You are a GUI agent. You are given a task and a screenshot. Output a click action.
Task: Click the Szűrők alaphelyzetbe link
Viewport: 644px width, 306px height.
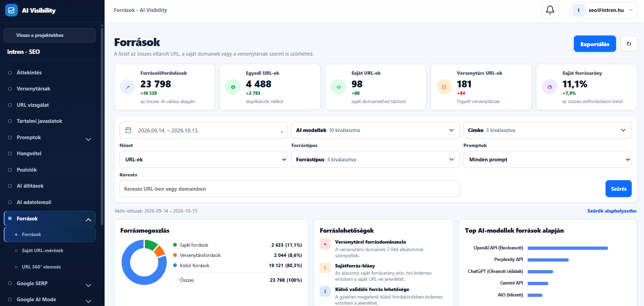612,211
